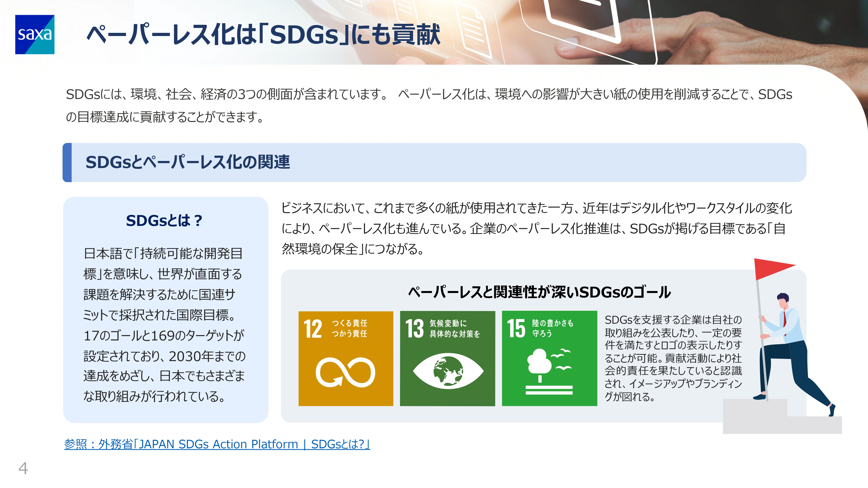
Task: Open the 外務省 JAPAN SDGs Action Platform reference link
Action: click(x=217, y=444)
